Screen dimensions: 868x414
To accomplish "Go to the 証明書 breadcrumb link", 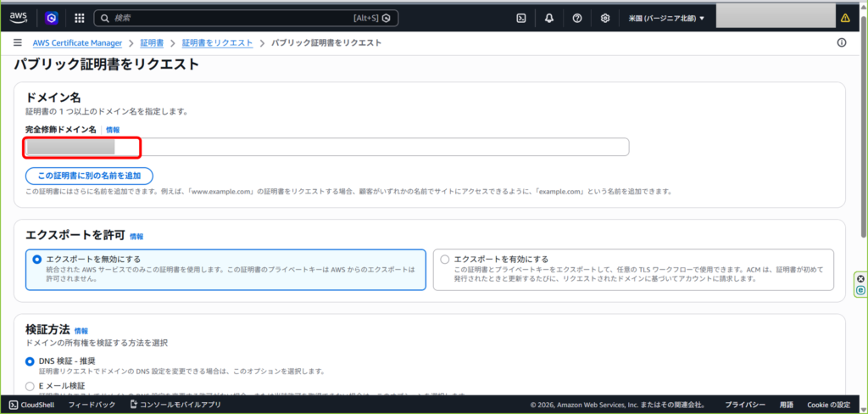I will pos(152,42).
